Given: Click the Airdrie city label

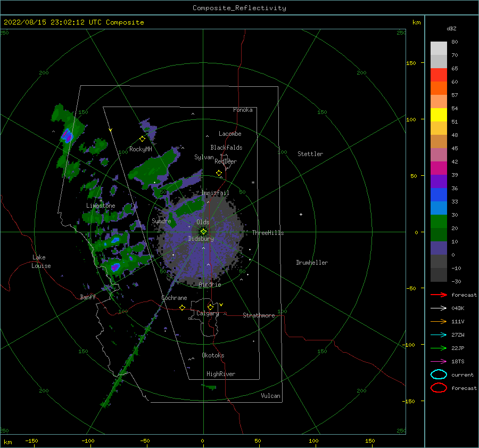Looking at the screenshot, I should coord(210,284).
